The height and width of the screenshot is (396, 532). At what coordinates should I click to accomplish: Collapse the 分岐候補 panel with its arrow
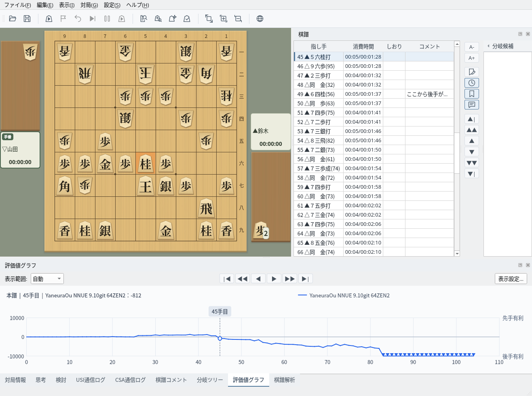pyautogui.click(x=488, y=46)
